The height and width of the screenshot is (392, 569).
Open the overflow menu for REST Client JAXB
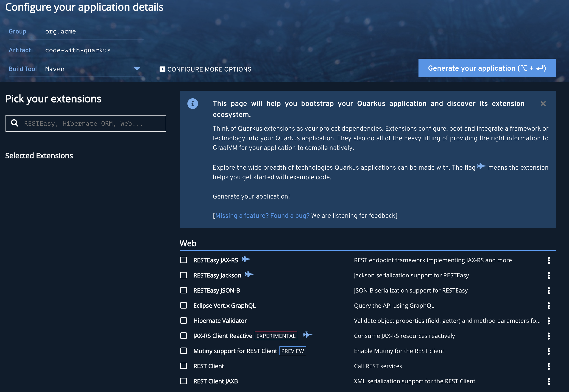(549, 381)
